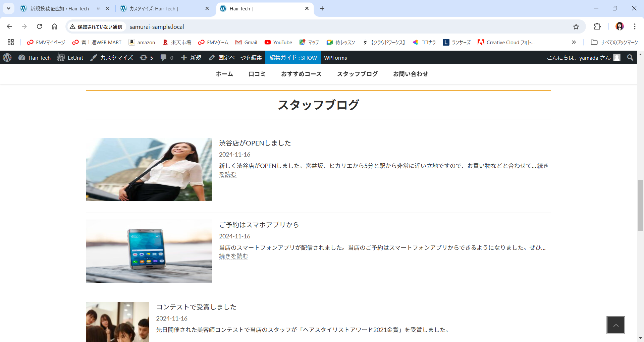Click the page vertical scrollbar thumb
This screenshot has width=644, height=342.
click(x=640, y=205)
